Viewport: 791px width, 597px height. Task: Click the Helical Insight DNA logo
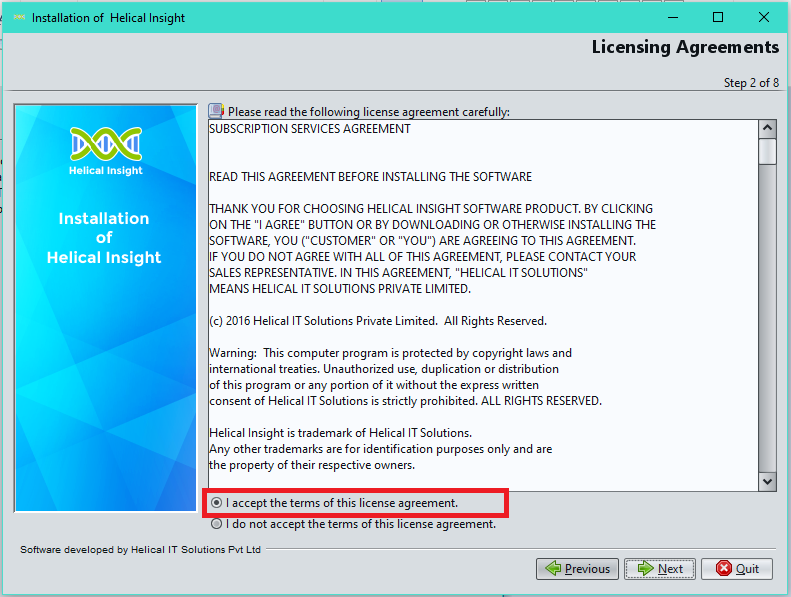pos(106,144)
